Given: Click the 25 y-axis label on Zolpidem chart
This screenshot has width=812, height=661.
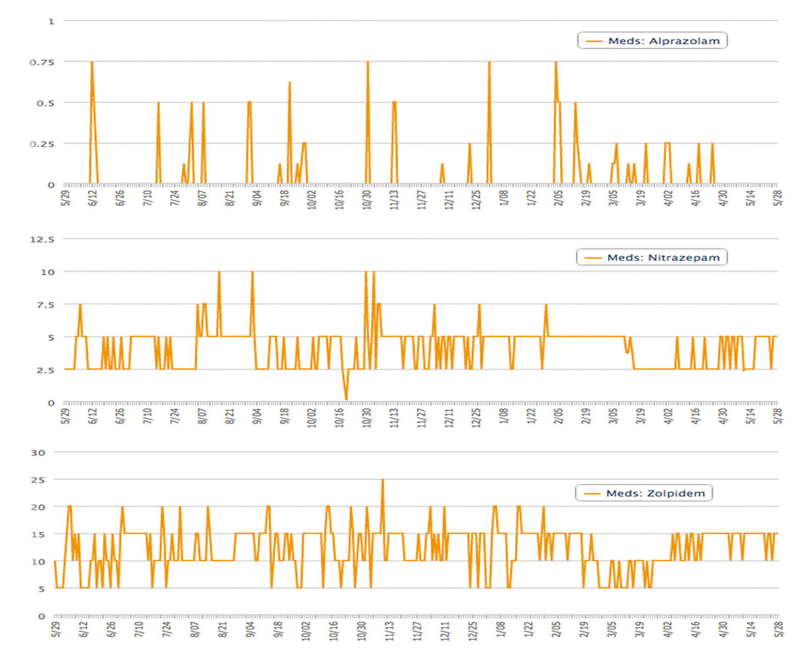Looking at the screenshot, I should 38,480.
